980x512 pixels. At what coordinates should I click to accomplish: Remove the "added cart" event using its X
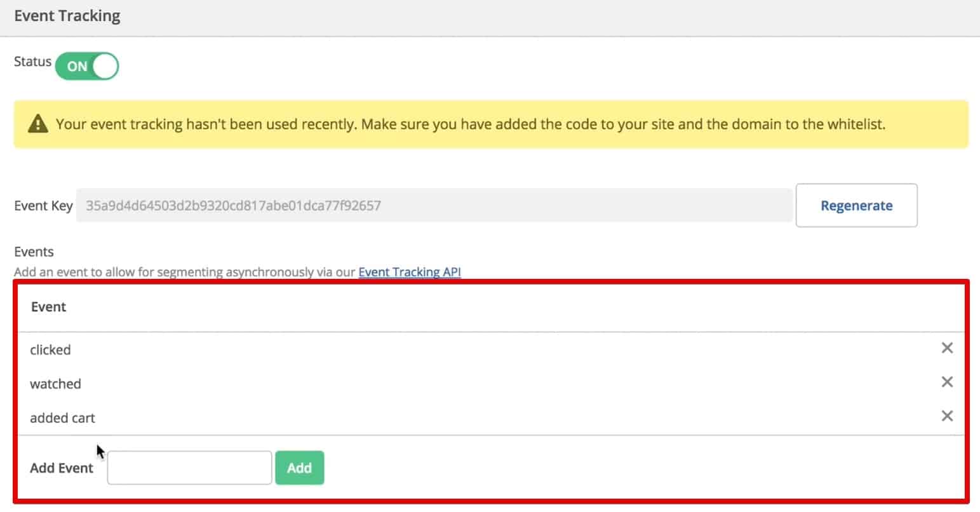point(947,416)
